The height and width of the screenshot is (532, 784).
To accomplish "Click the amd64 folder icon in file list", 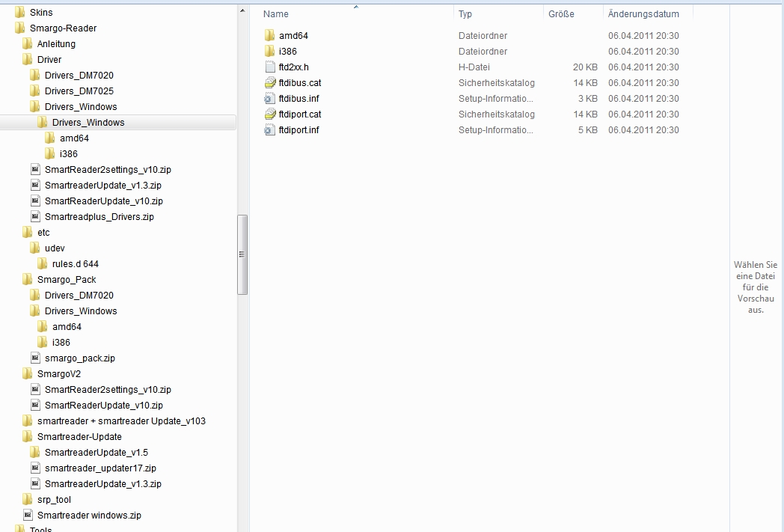I will pyautogui.click(x=270, y=36).
